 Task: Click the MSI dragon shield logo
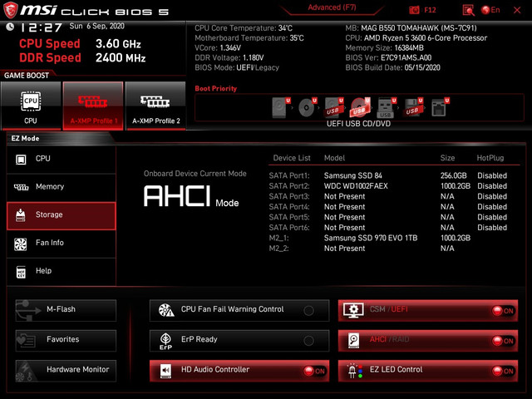point(10,10)
